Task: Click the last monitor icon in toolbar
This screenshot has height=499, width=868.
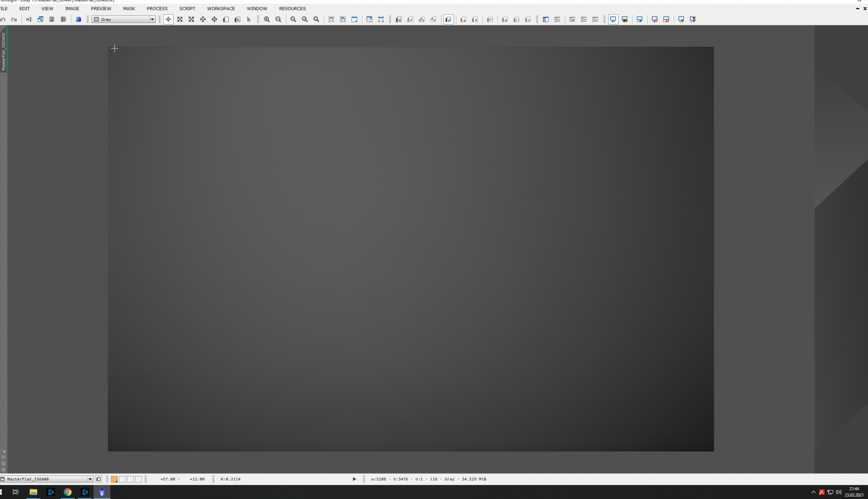Action: tap(693, 19)
